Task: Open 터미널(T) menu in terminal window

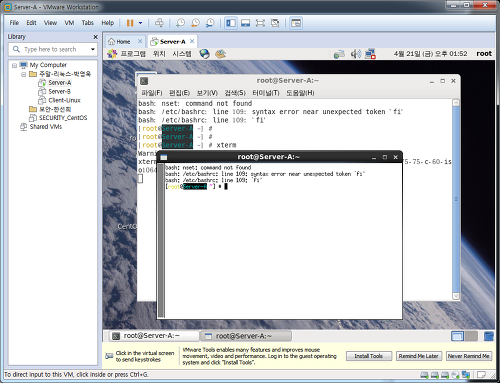Action: (266, 93)
